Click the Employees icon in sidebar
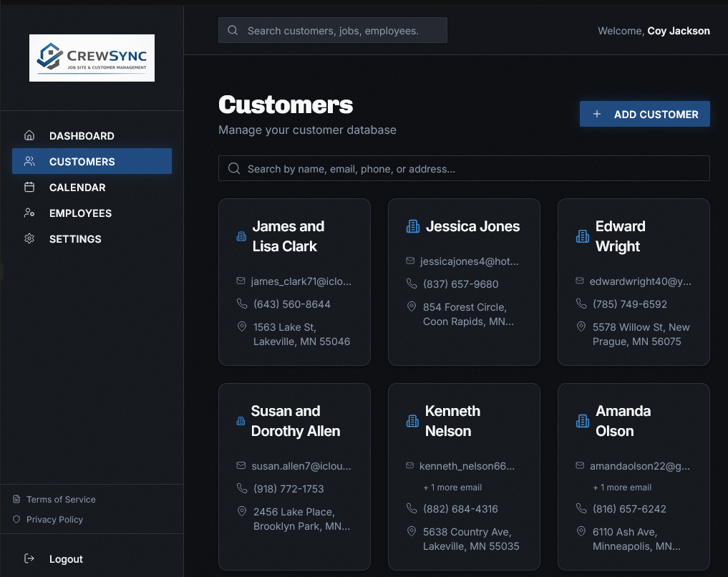Screen dimensions: 728x577 coord(29,213)
